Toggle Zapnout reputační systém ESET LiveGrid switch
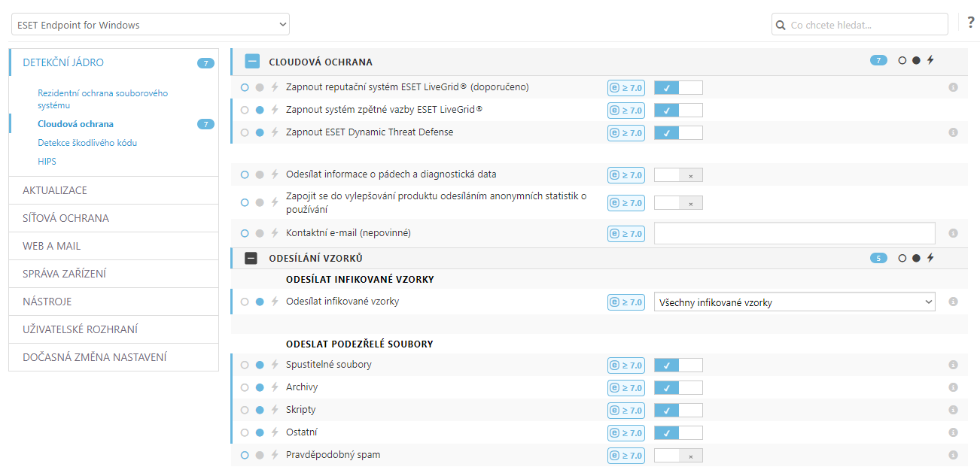Screen dimensions: 980x470 678,88
